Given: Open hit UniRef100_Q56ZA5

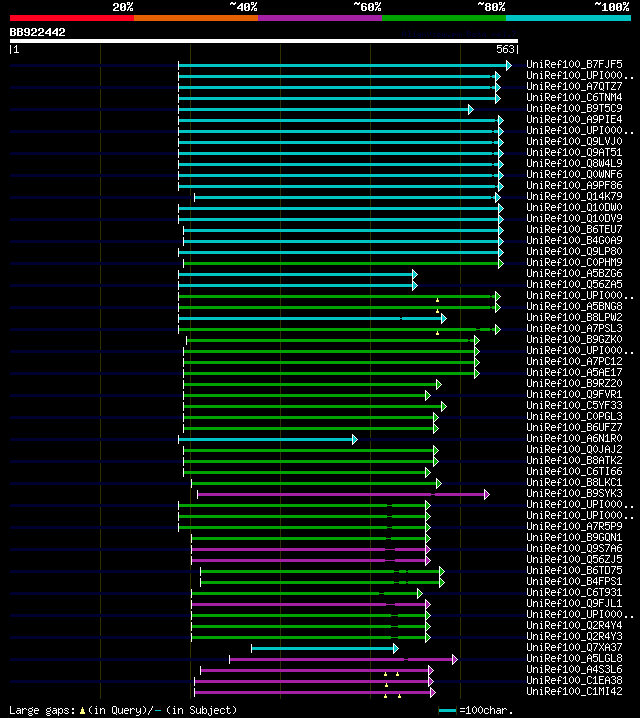Looking at the screenshot, I should pyautogui.click(x=574, y=284).
